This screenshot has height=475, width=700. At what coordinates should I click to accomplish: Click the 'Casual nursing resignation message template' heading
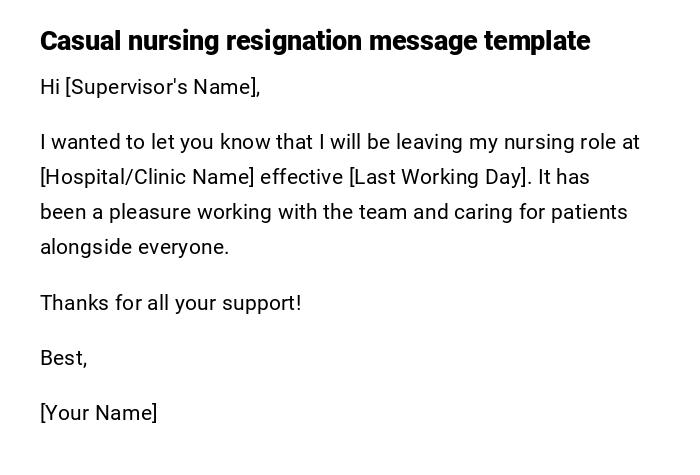(x=315, y=41)
